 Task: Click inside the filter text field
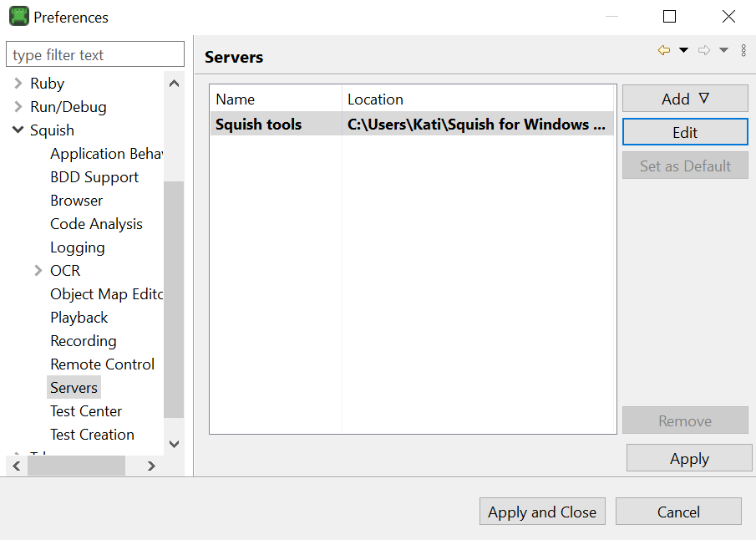[x=94, y=53]
